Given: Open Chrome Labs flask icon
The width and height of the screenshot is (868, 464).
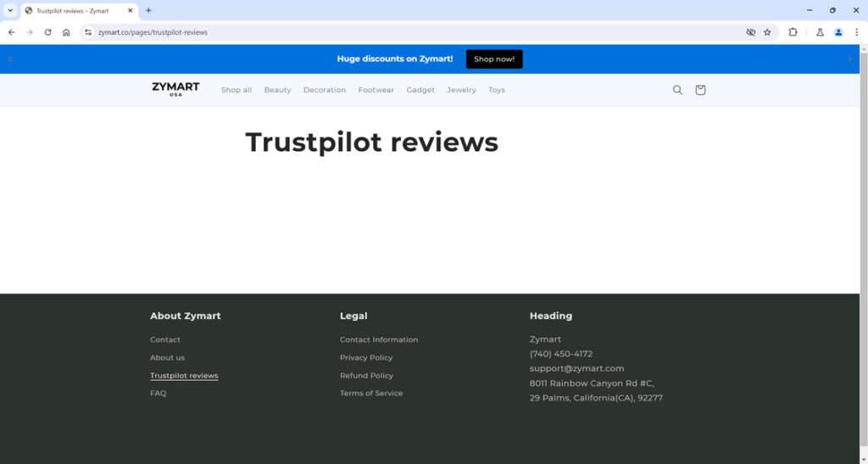Looking at the screenshot, I should (820, 32).
